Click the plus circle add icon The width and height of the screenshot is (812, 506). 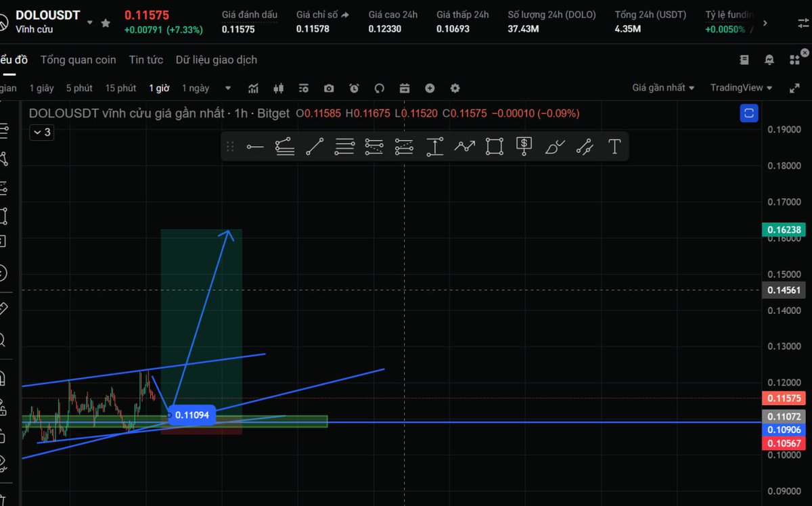coord(430,88)
